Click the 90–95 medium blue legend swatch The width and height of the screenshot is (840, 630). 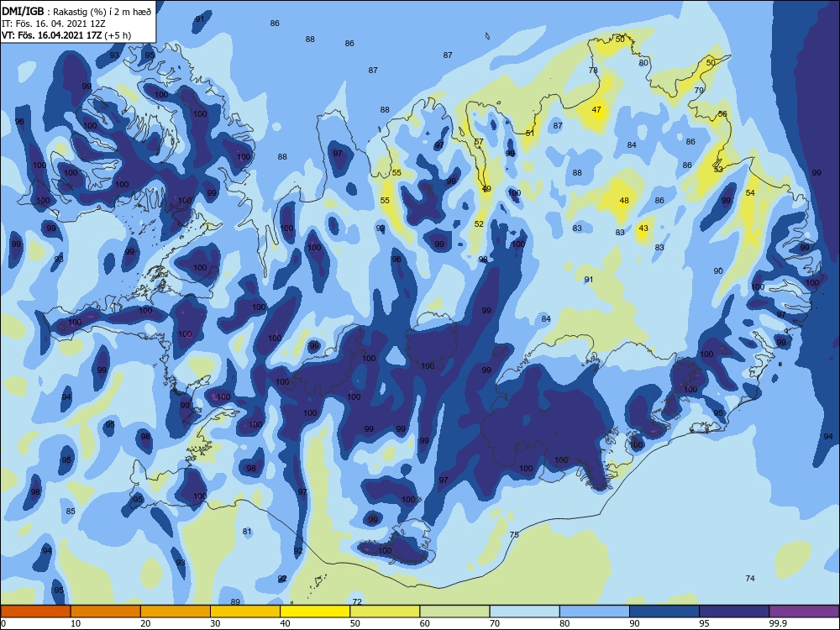(x=664, y=612)
